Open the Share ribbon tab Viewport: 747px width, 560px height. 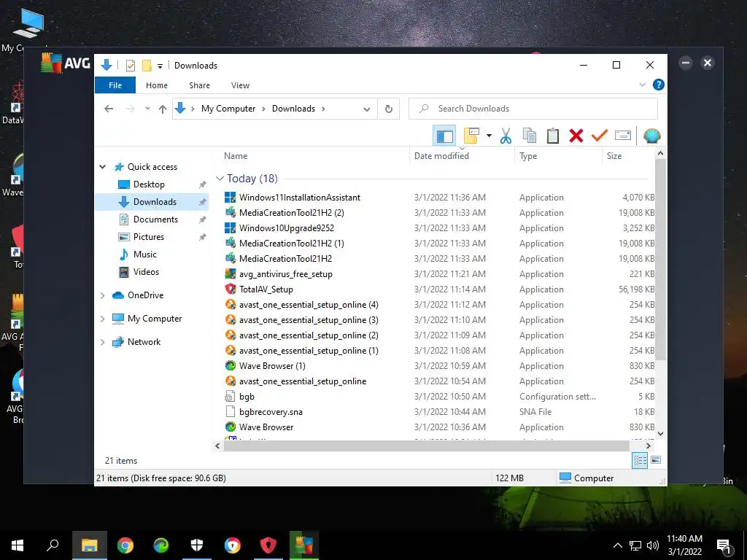tap(199, 85)
